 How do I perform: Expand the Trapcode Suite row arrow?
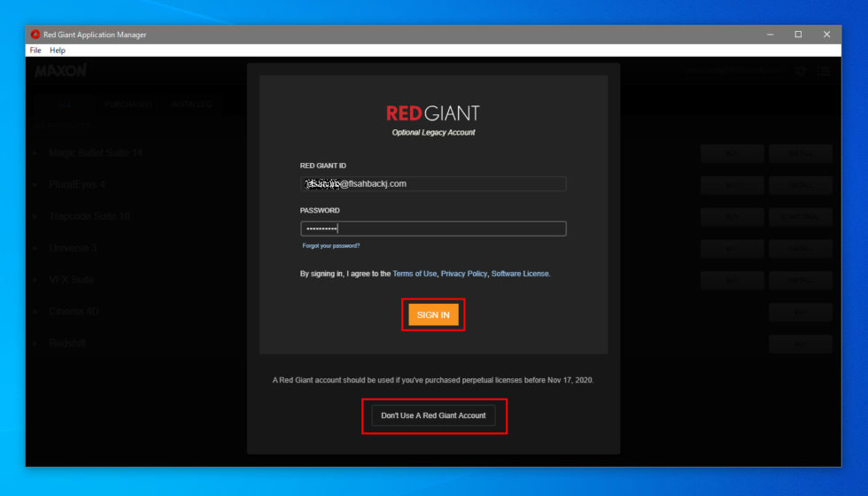pos(35,216)
